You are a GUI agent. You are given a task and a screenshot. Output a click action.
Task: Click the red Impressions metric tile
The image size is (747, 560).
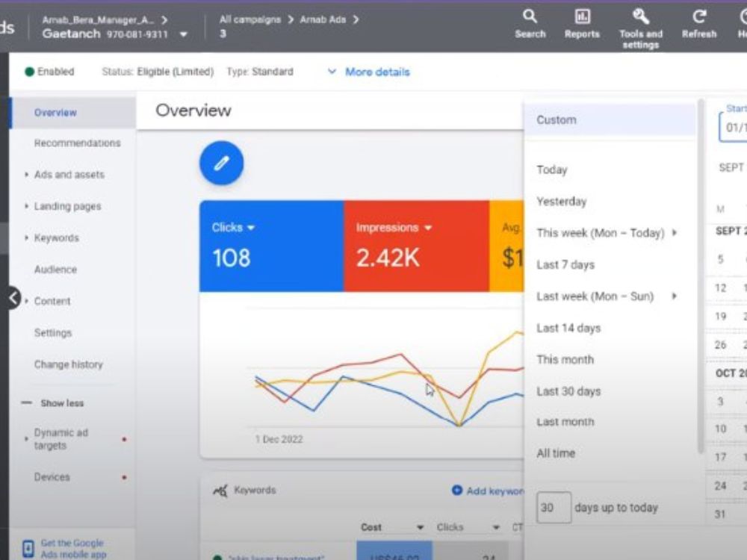[416, 246]
